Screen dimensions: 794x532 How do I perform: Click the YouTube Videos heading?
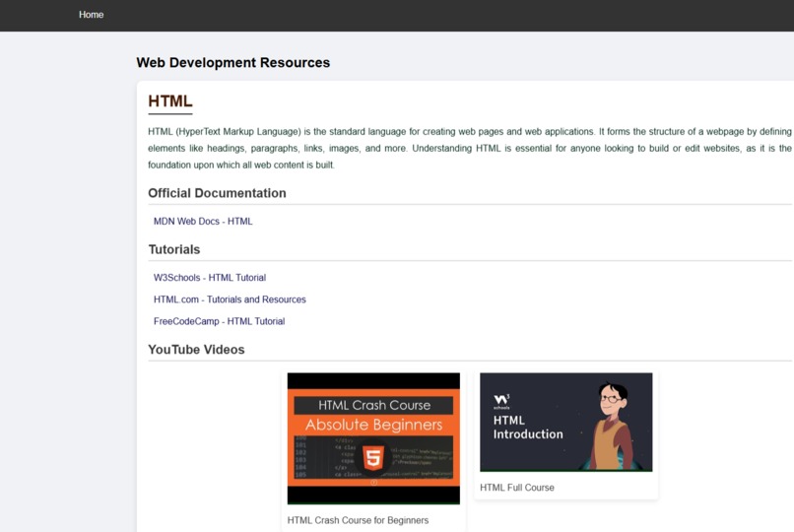pos(196,350)
